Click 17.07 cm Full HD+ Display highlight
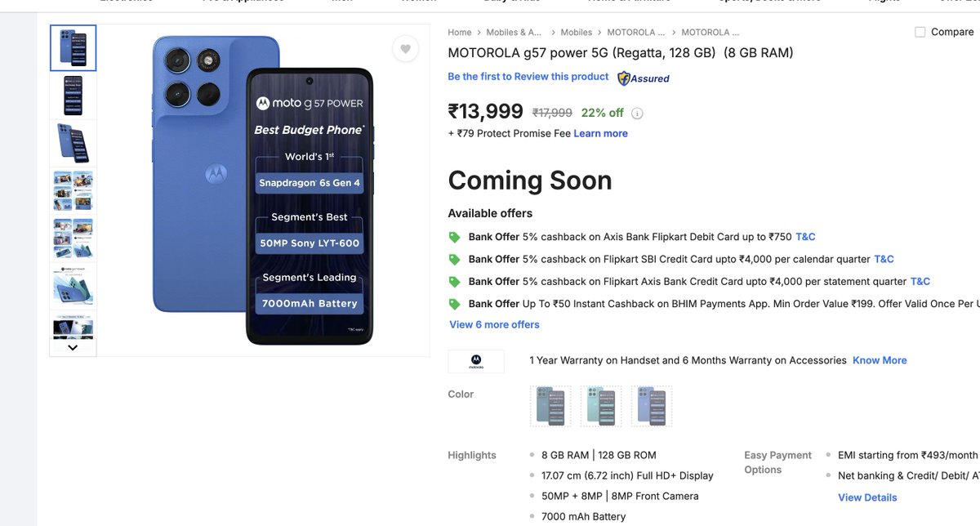 (x=627, y=475)
